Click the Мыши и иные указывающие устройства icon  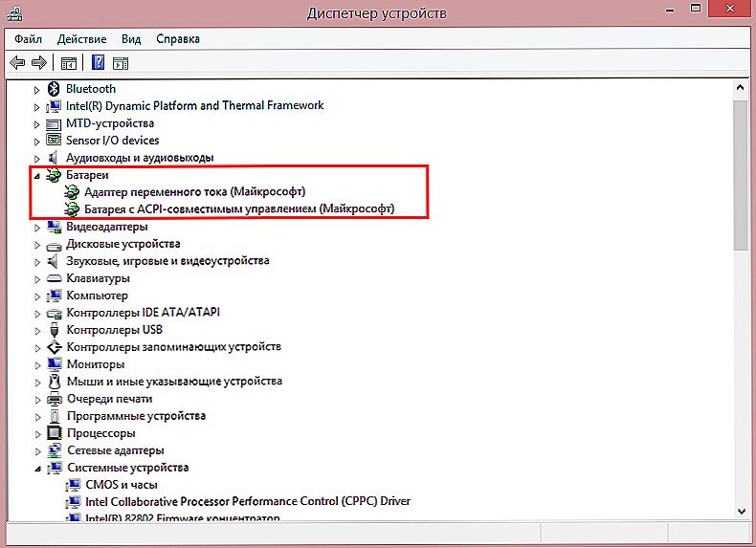[55, 382]
